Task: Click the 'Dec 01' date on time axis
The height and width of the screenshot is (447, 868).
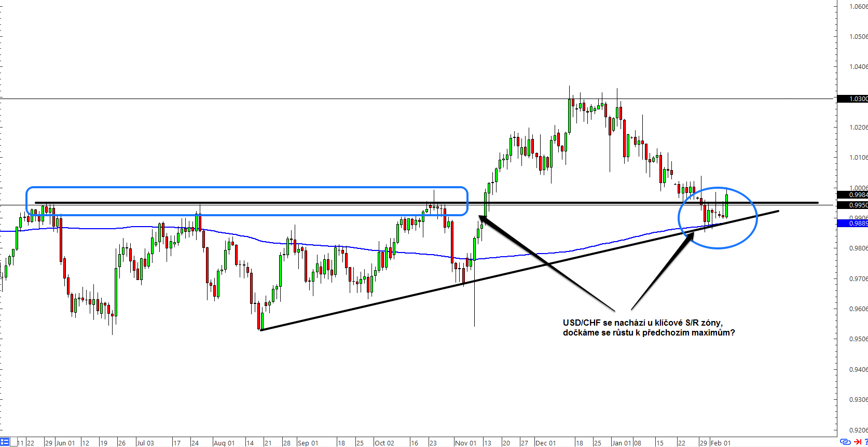Action: (545, 443)
